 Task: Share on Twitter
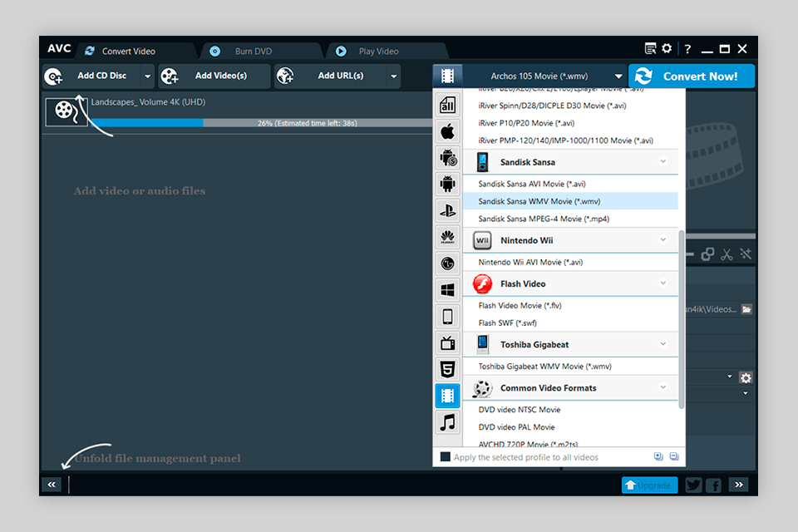pyautogui.click(x=693, y=485)
